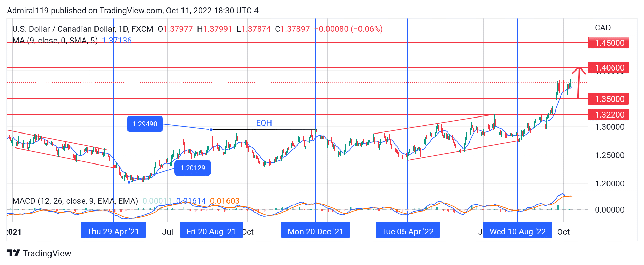Select the 1.40600 price level label
The image size is (644, 265).
[x=608, y=68]
